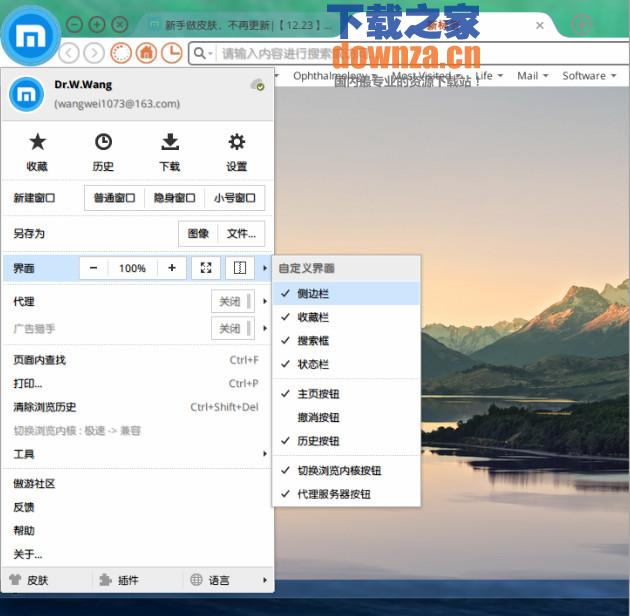Toggle 搜索框 search box option
This screenshot has height=616, width=630.
pos(346,341)
